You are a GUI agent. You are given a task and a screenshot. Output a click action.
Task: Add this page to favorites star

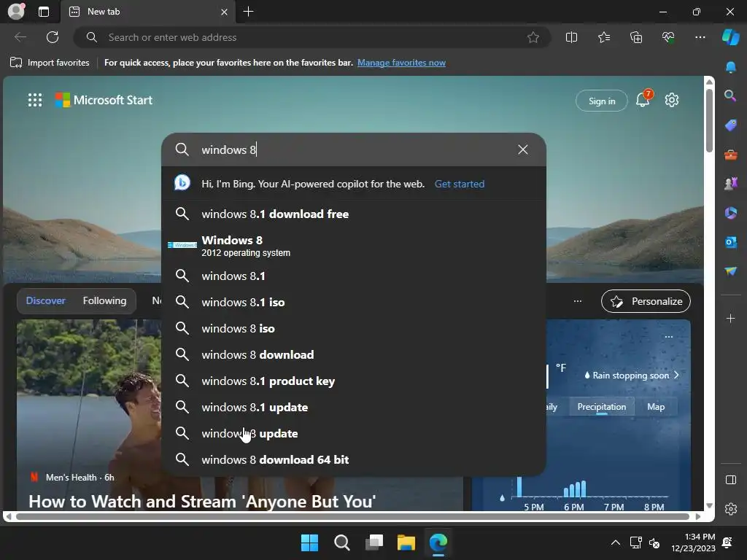tap(533, 37)
